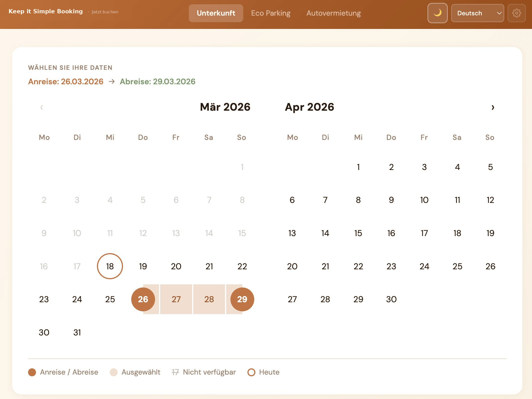Click the Ausgewählt legend circle
Screen dimensions: 532x399
[114, 372]
